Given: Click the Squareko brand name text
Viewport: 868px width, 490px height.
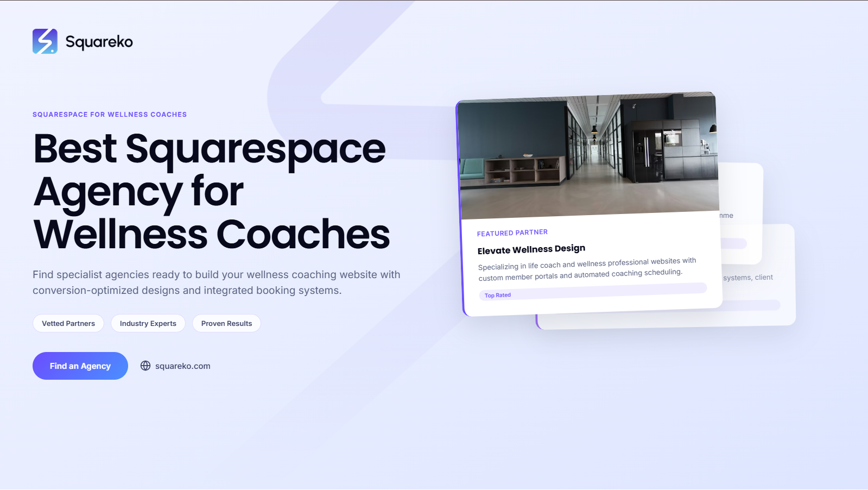Looking at the screenshot, I should point(99,42).
